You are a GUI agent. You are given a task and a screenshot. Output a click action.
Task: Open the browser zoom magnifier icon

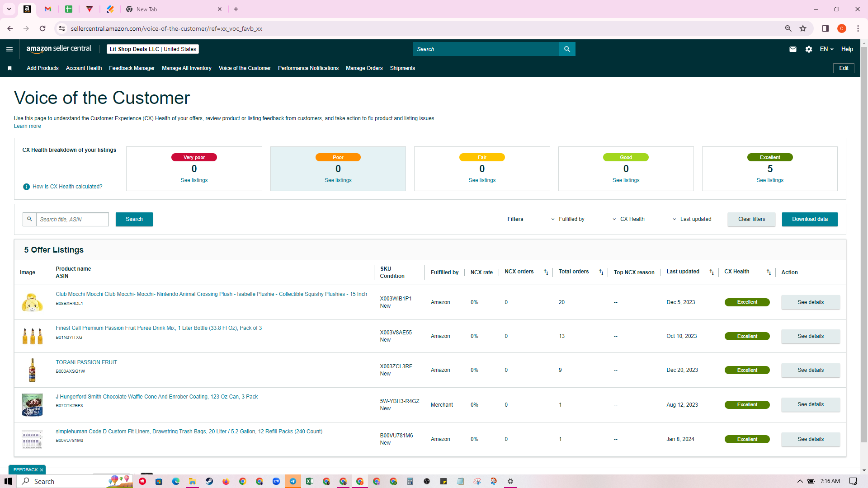click(788, 28)
